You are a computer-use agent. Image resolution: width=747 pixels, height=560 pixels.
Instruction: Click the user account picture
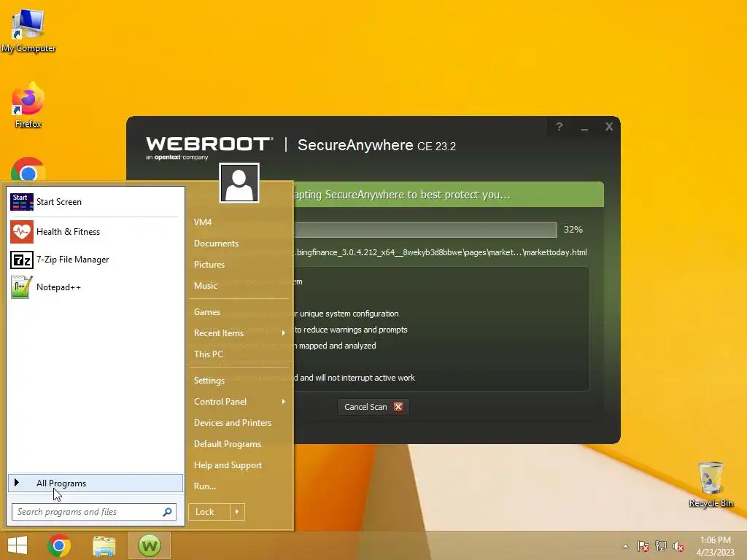(239, 183)
